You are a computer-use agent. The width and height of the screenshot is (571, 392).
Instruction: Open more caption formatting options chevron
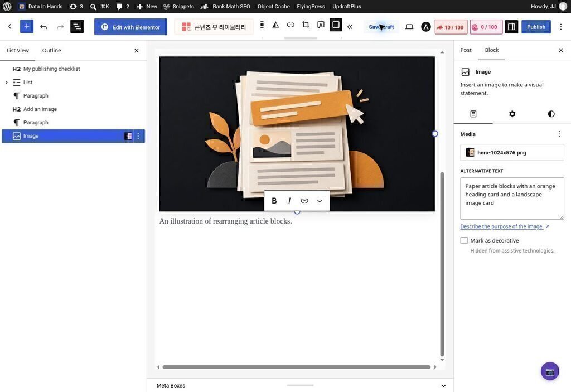[x=320, y=201]
